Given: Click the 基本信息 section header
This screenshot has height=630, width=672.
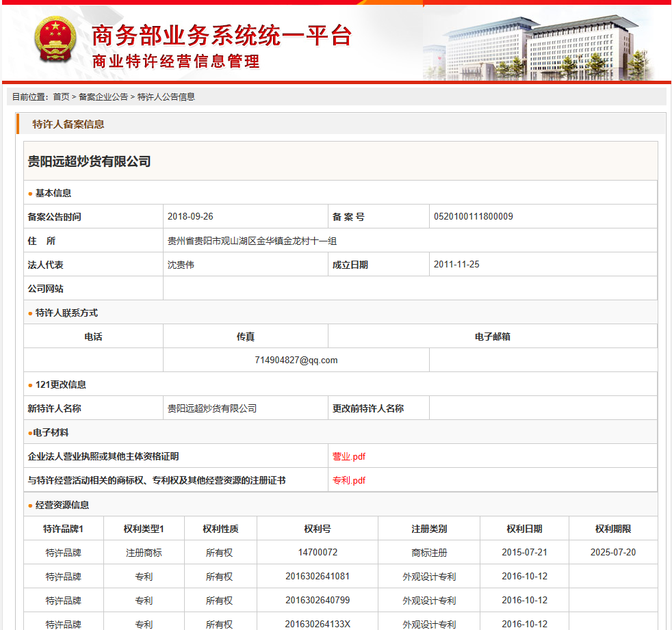Looking at the screenshot, I should point(53,193).
